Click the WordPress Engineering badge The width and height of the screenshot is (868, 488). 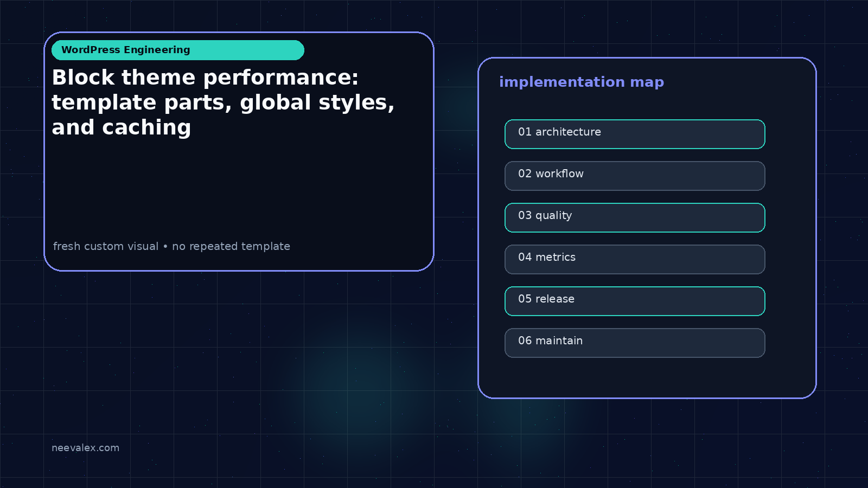tap(178, 50)
